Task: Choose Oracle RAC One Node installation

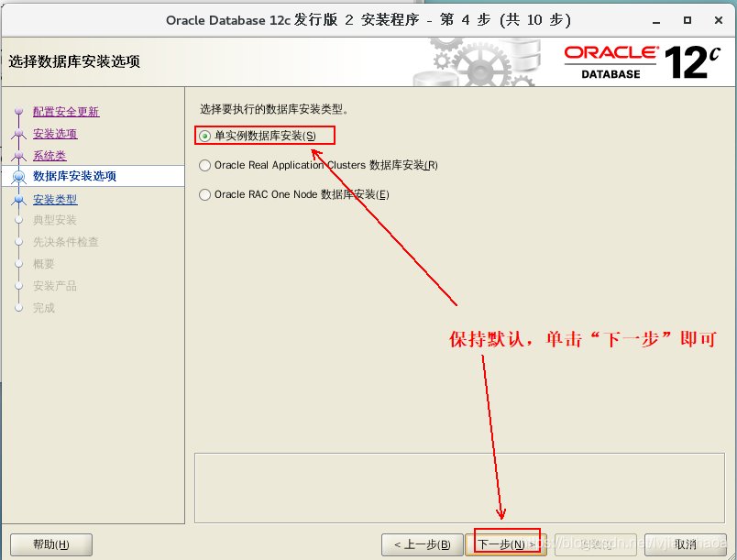Action: pyautogui.click(x=293, y=194)
